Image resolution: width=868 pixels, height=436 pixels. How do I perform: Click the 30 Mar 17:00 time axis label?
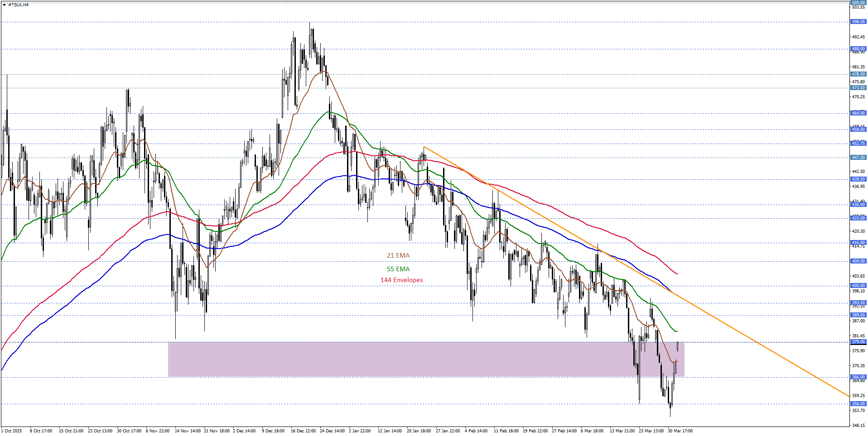[x=680, y=431]
